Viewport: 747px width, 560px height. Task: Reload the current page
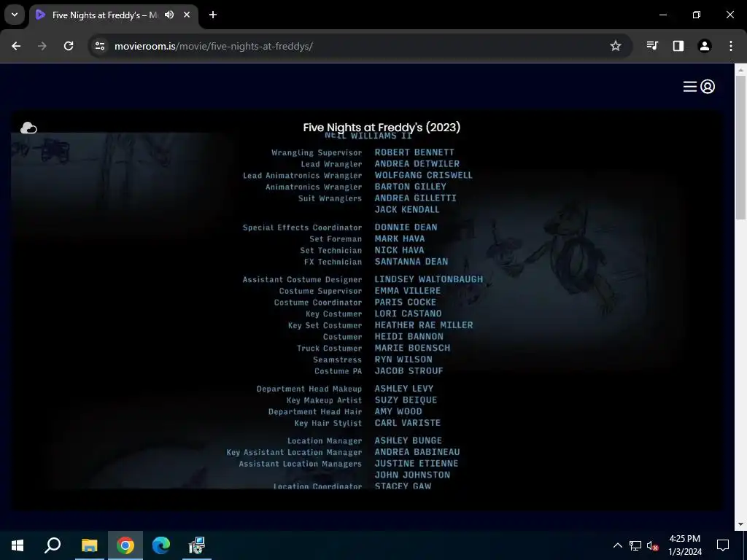click(69, 46)
